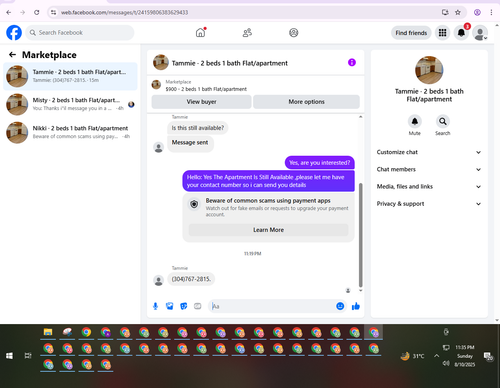Click the chat message scrollbar

360,235
